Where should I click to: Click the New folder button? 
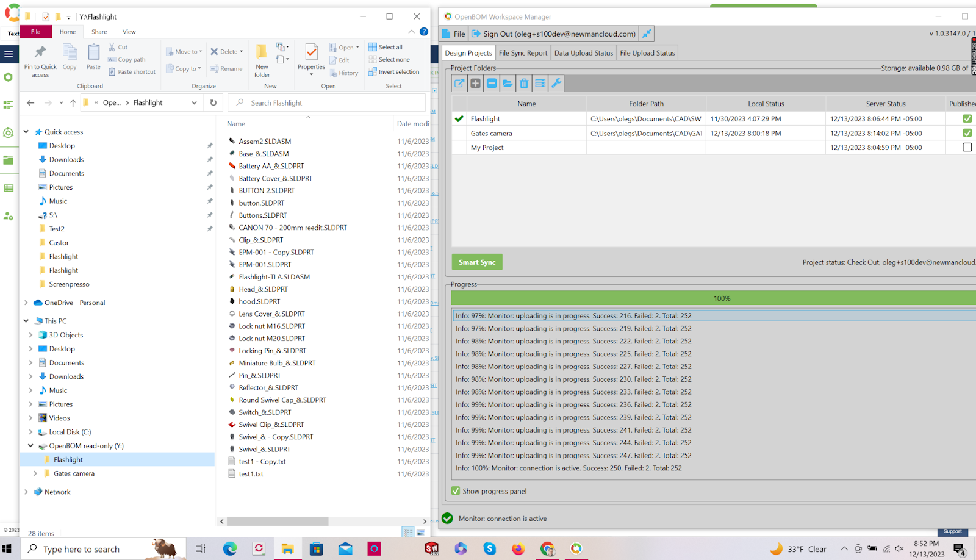(262, 61)
